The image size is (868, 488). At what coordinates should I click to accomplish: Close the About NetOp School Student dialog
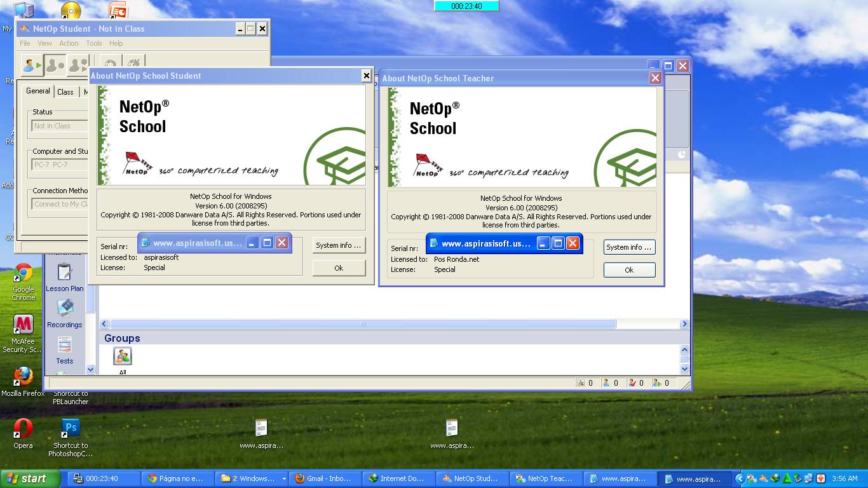[366, 76]
